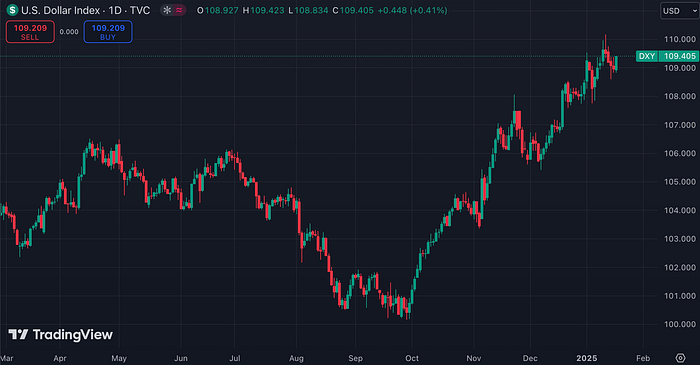Click the 107.000 price axis label
The image size is (700, 365).
point(679,125)
